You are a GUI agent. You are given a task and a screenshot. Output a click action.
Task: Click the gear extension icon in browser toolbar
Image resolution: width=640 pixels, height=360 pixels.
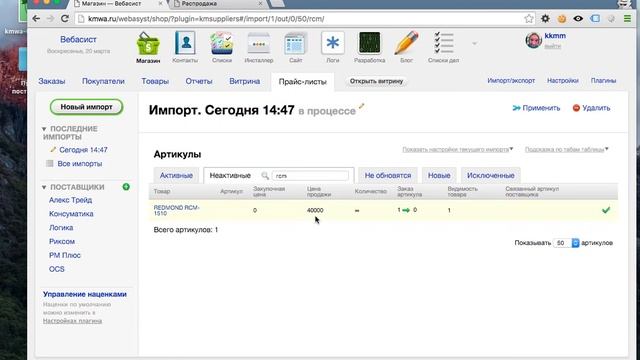coord(545,19)
